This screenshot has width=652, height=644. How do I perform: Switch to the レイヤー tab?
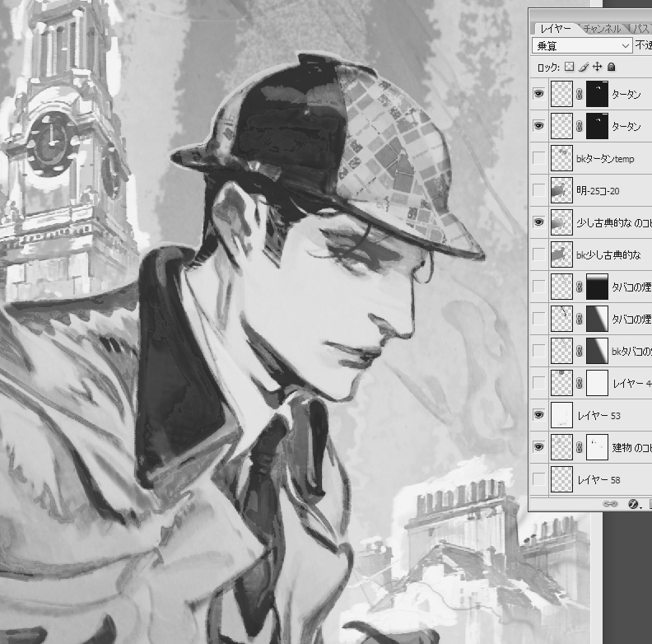coord(556,28)
